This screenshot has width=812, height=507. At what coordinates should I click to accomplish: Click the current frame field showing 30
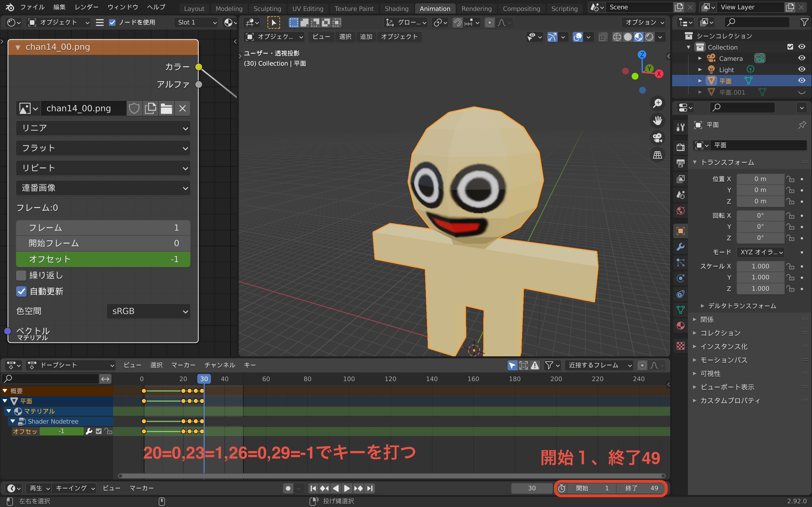pyautogui.click(x=531, y=488)
